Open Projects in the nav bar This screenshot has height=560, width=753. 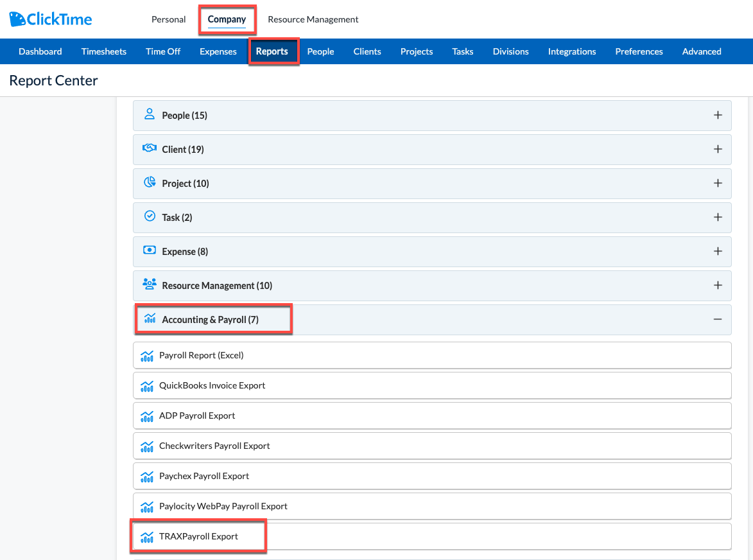pos(417,51)
